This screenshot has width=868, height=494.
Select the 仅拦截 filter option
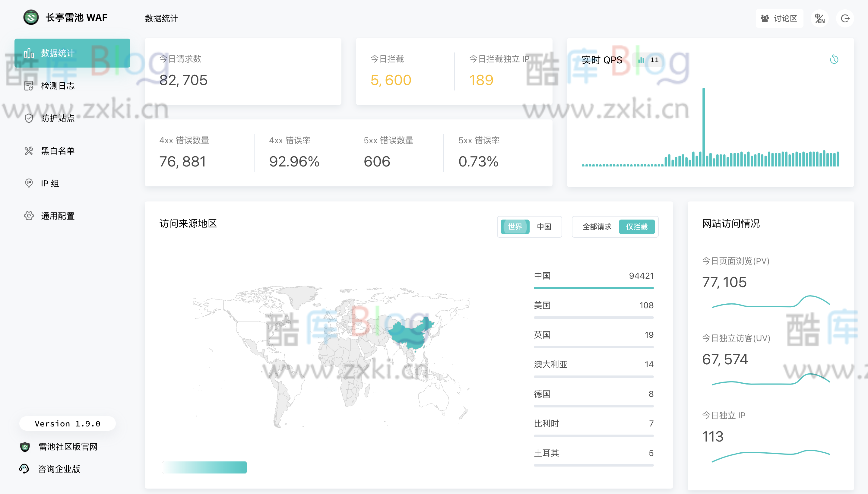637,227
